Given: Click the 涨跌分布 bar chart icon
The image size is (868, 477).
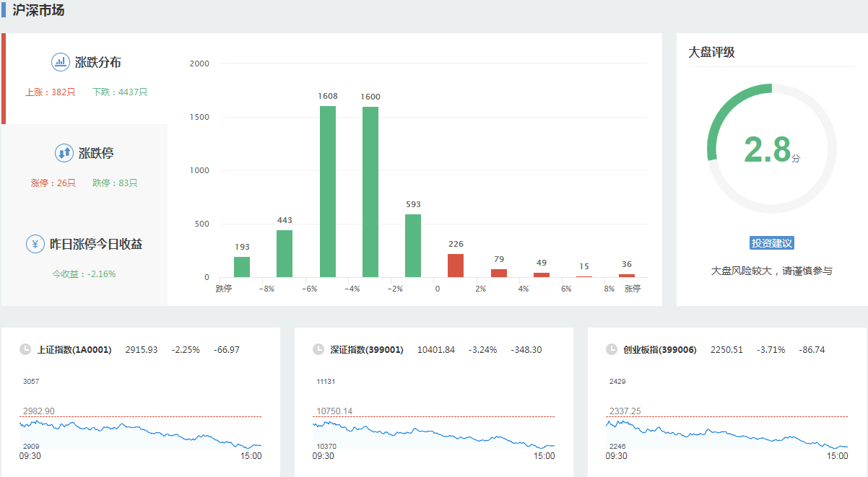Looking at the screenshot, I should (60, 62).
